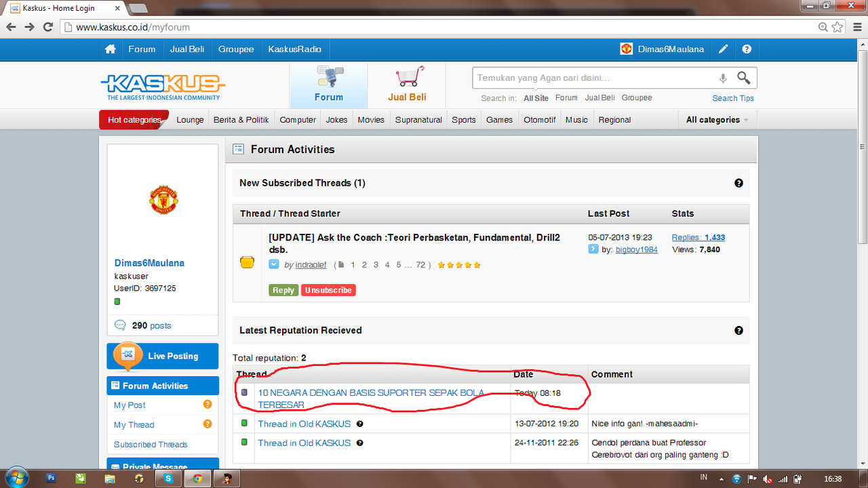Click the green Reply button
Image resolution: width=868 pixels, height=488 pixels.
coord(283,290)
